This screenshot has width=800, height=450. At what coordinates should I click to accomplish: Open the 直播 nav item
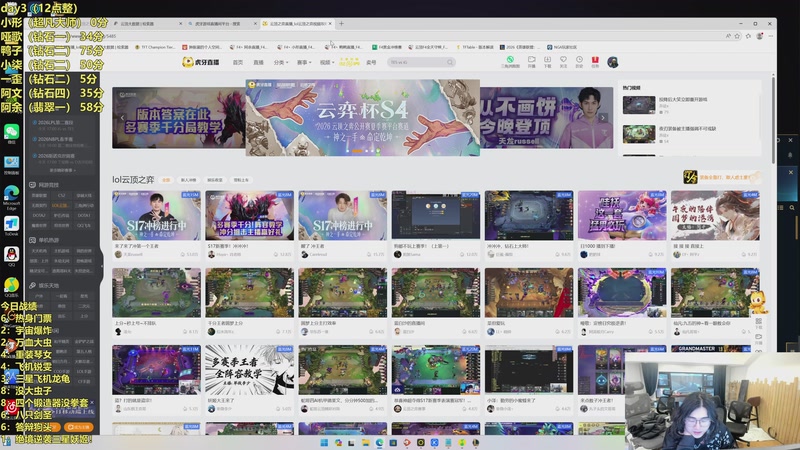pos(259,62)
